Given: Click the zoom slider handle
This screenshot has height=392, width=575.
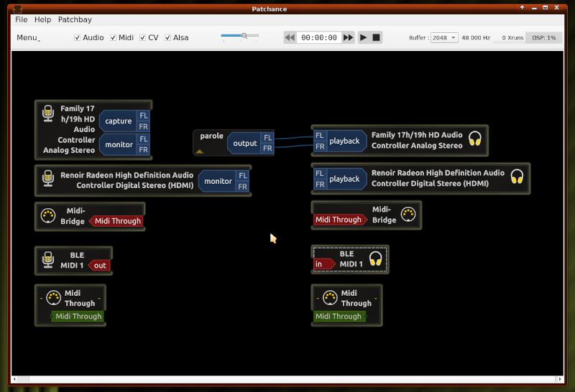Looking at the screenshot, I should [x=244, y=35].
